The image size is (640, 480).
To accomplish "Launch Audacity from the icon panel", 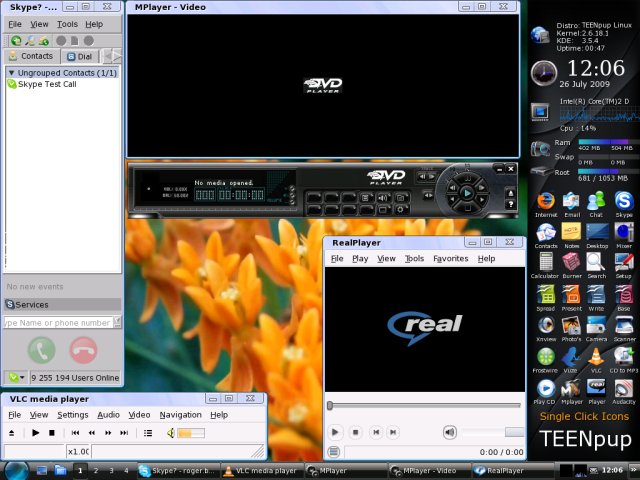I will 623,390.
